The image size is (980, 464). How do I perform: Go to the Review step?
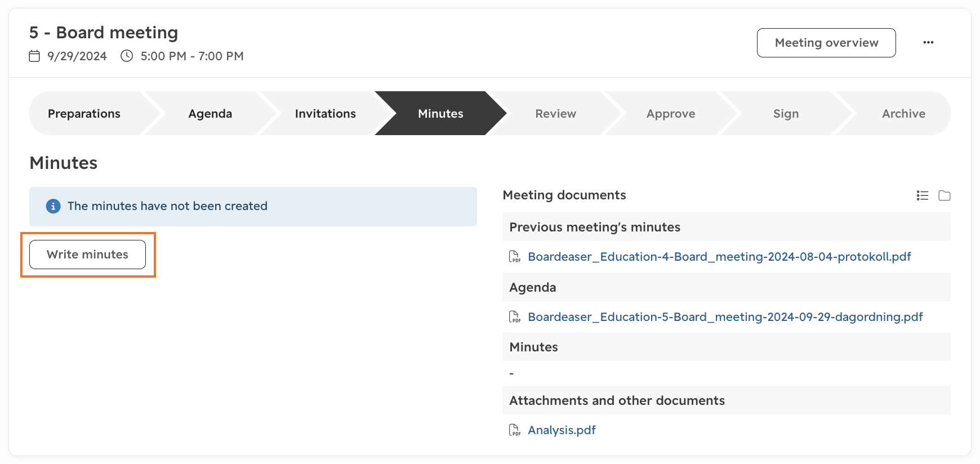coord(555,113)
